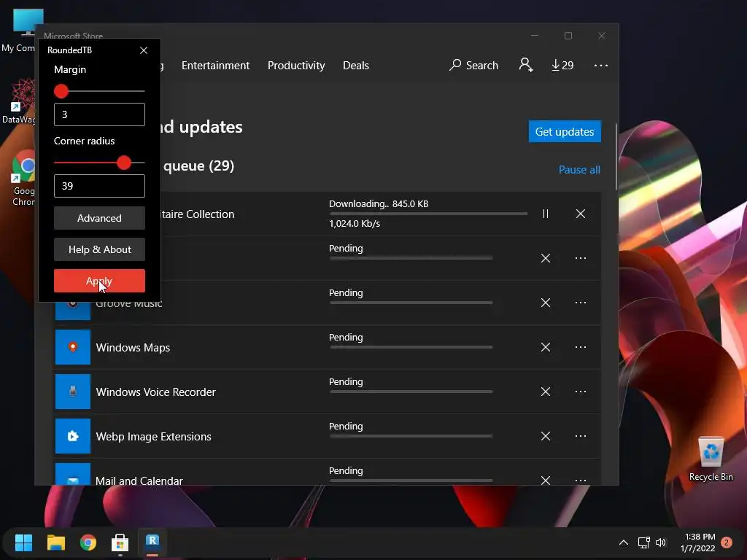Click the Solitaire download progress bar
Viewport: 747px width, 560px height.
(428, 214)
